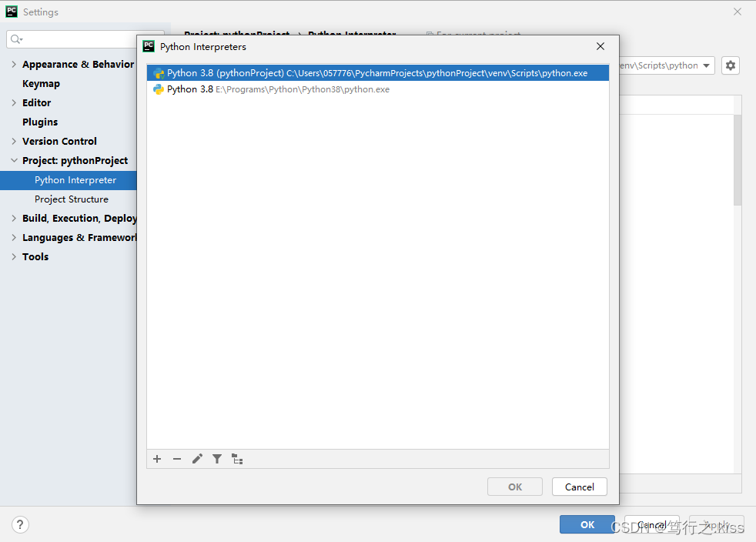Screen dimensions: 756x542
Task: Expand Languages & Frameworks section
Action: tap(14, 238)
